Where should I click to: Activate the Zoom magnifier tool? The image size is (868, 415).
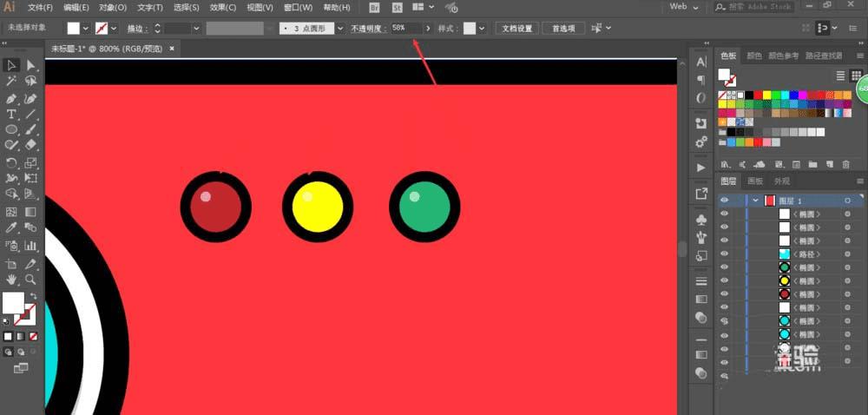click(x=30, y=280)
